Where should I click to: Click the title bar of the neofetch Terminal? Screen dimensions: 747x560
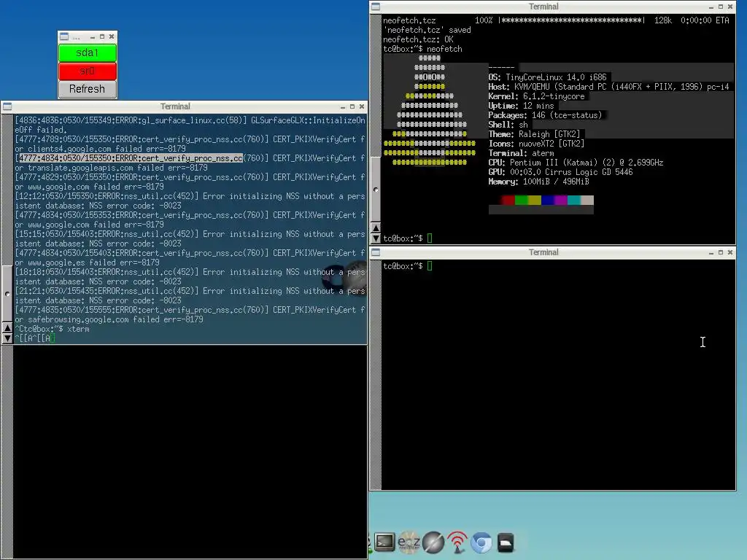pyautogui.click(x=543, y=7)
